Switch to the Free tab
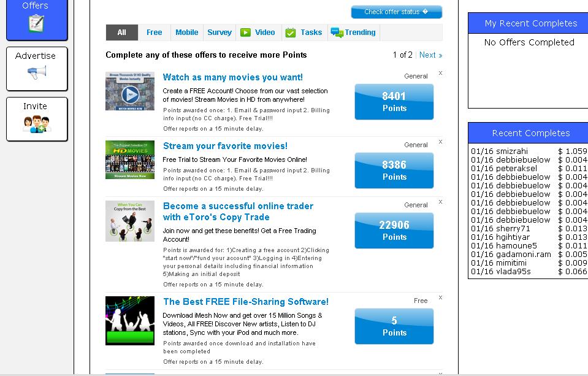The image size is (588, 376). point(154,33)
